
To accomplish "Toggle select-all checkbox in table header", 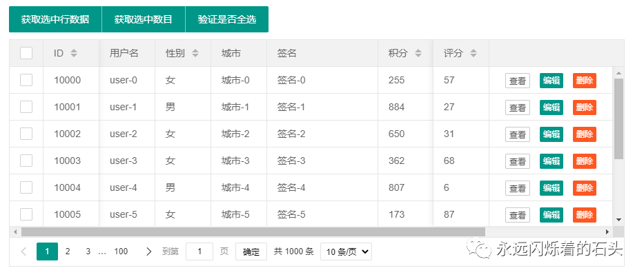I will click(x=26, y=53).
